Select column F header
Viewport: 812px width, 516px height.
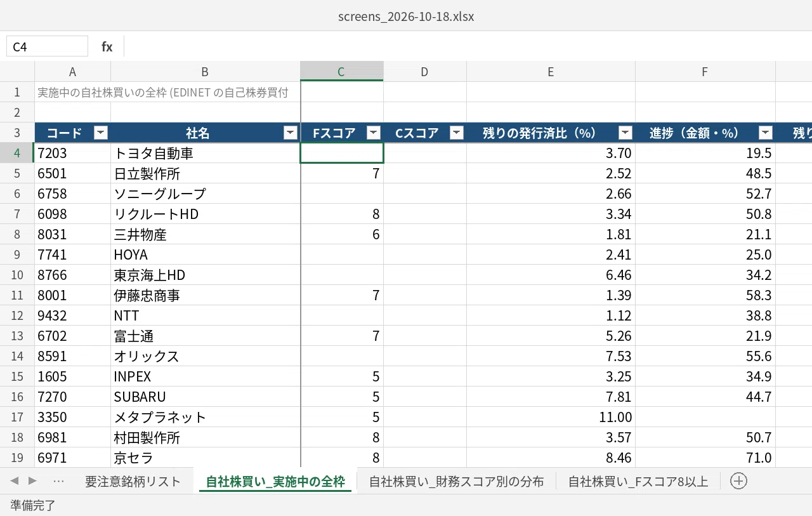click(705, 72)
